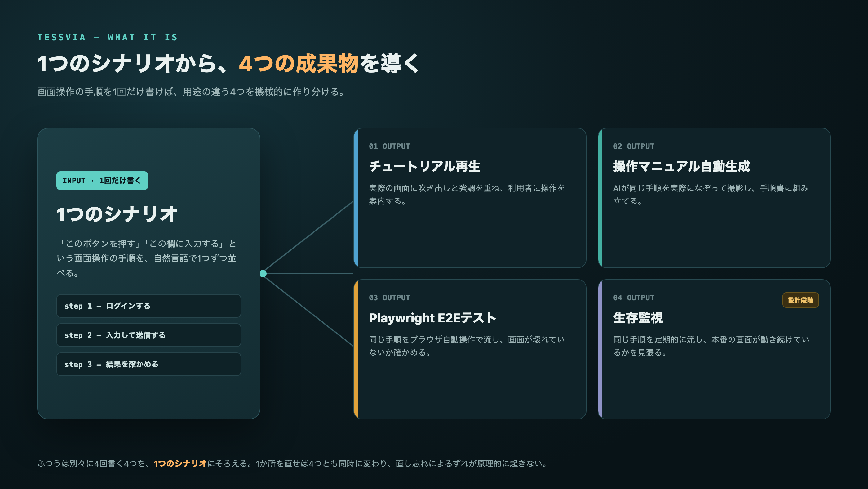Screen dimensions: 868x489
Task: Click the TESSVIA — WHAT IT IS header
Action: (x=108, y=38)
